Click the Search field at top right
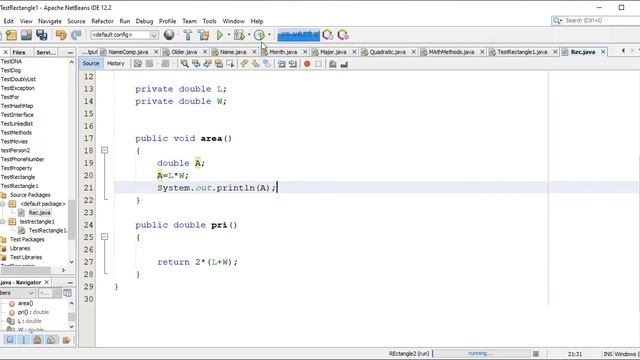The width and height of the screenshot is (640, 360). (x=596, y=20)
